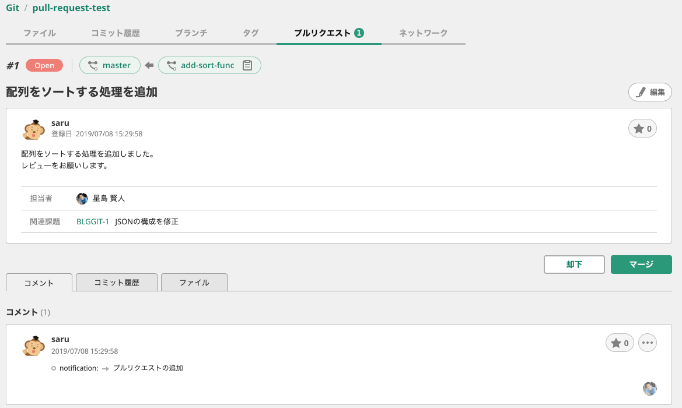Open the ファイル repository tab
Screen dimensions: 682x408
pyautogui.click(x=40, y=33)
